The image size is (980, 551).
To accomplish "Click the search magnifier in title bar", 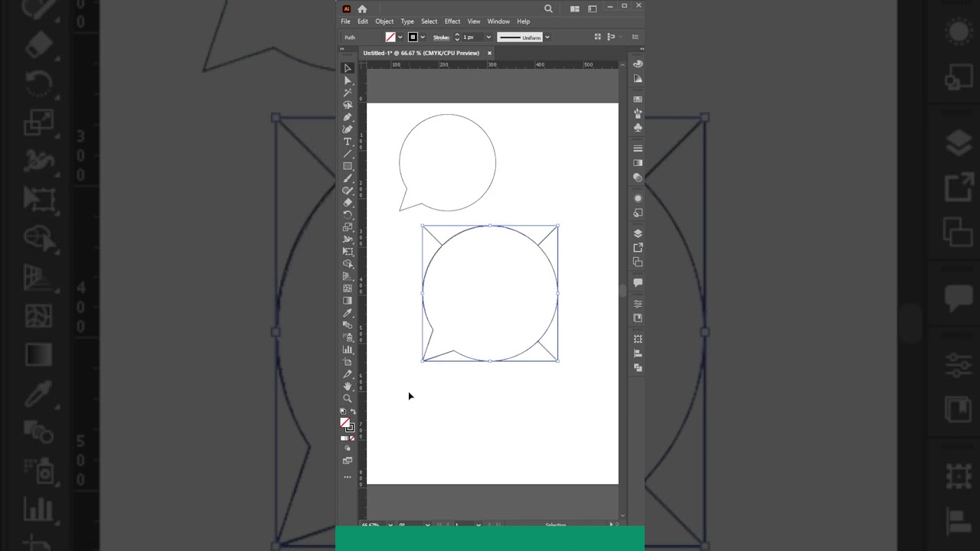I will pos(548,8).
